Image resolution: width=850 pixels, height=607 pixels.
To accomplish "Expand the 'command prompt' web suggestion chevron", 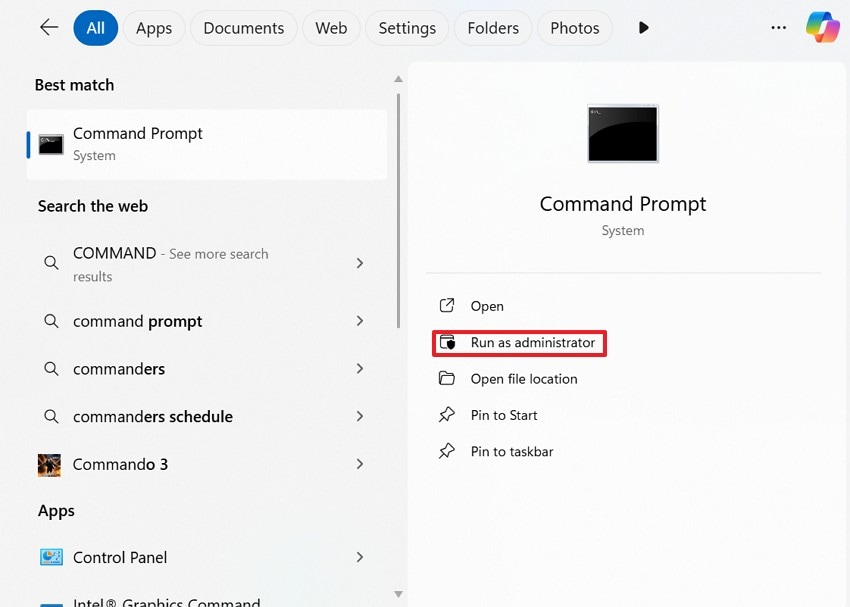I will 360,321.
